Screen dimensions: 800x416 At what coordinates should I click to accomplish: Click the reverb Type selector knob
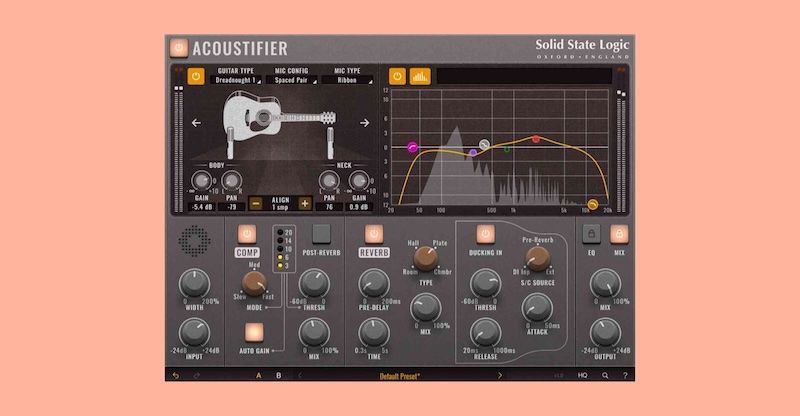[426, 258]
